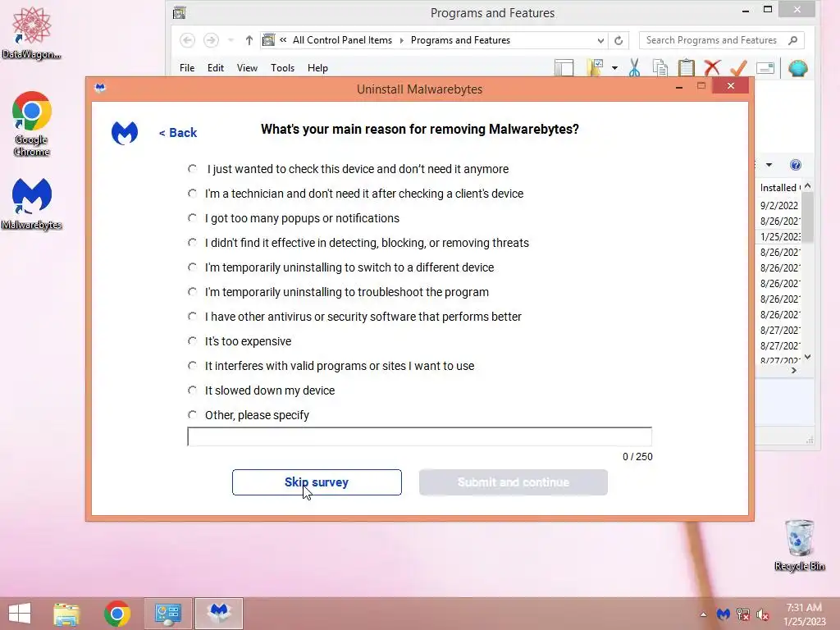Open DataWagon desktop shortcut
The height and width of the screenshot is (630, 840).
click(x=32, y=33)
